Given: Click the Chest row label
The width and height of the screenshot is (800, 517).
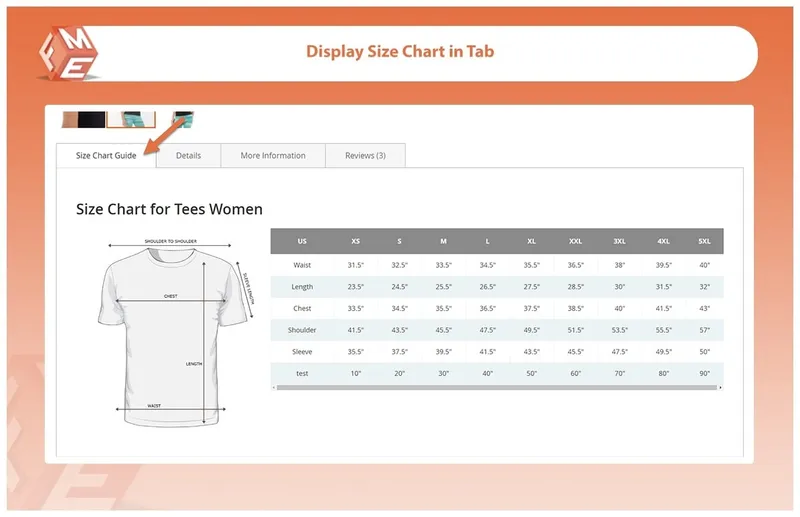Looking at the screenshot, I should [x=302, y=308].
